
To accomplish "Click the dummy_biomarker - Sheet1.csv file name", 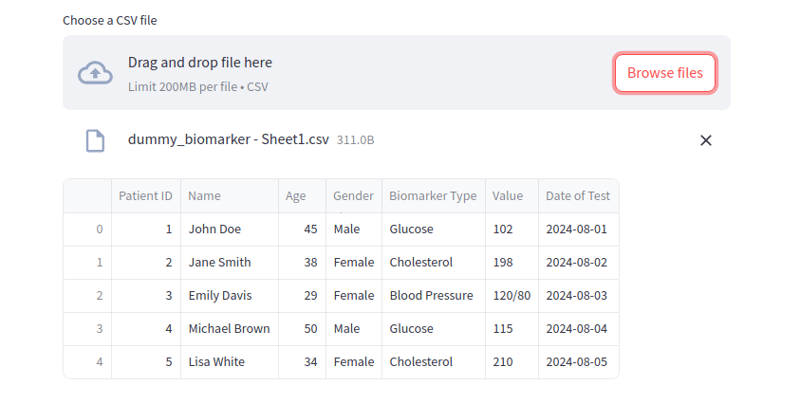I will click(x=228, y=140).
